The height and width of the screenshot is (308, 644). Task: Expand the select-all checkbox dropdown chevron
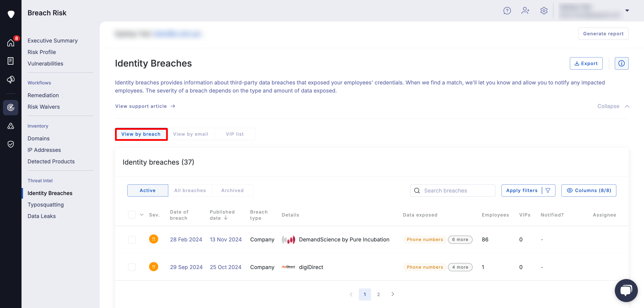[x=141, y=215]
